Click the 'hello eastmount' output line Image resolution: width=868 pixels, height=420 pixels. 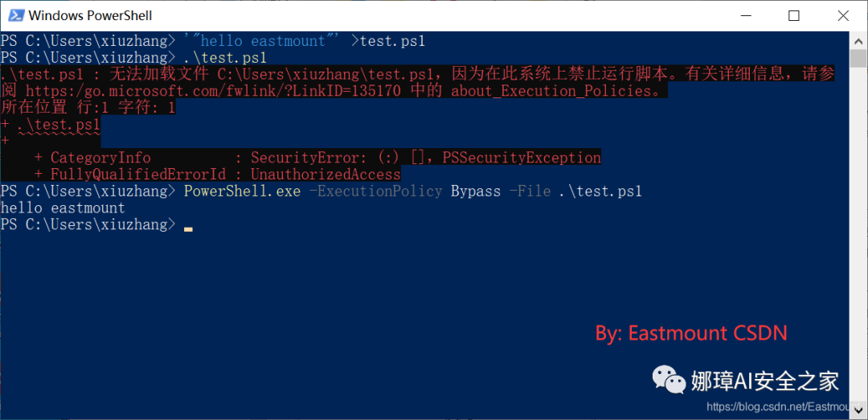63,208
